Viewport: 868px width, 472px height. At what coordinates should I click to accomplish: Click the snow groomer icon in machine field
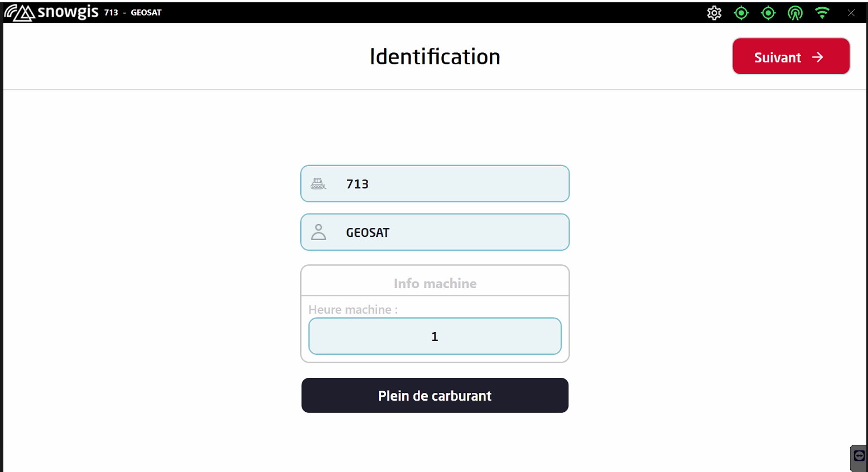pos(319,184)
